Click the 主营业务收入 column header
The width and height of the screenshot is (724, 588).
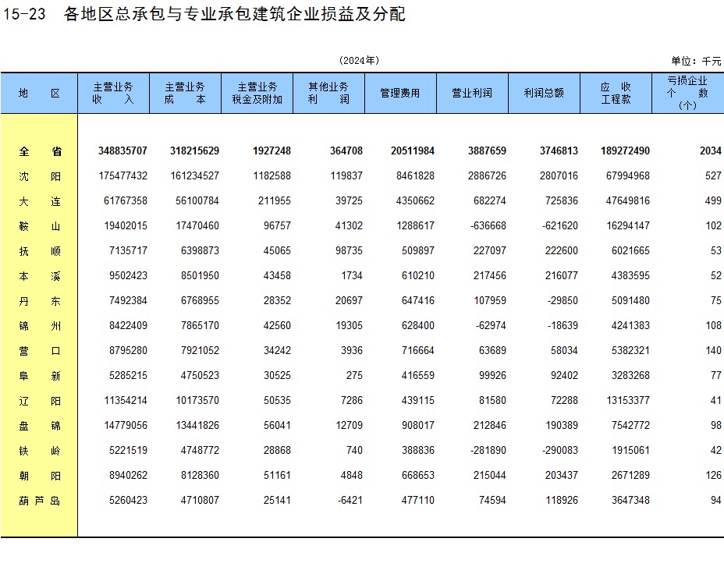click(113, 93)
